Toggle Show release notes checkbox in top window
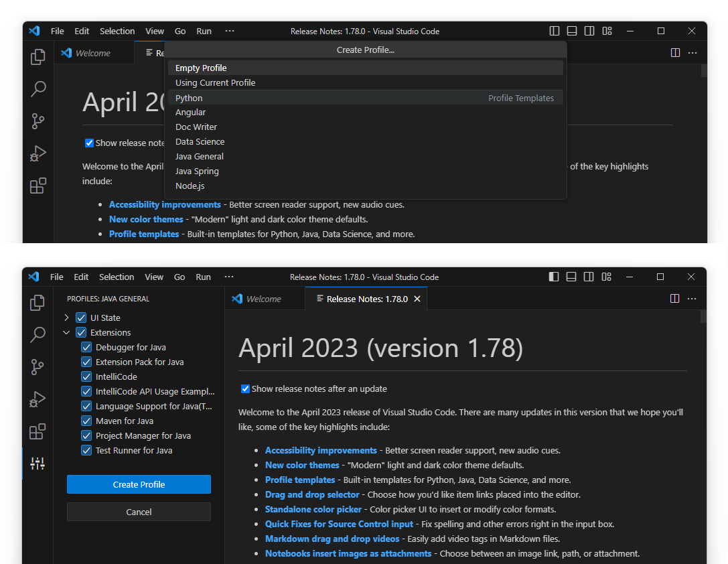 pos(89,143)
